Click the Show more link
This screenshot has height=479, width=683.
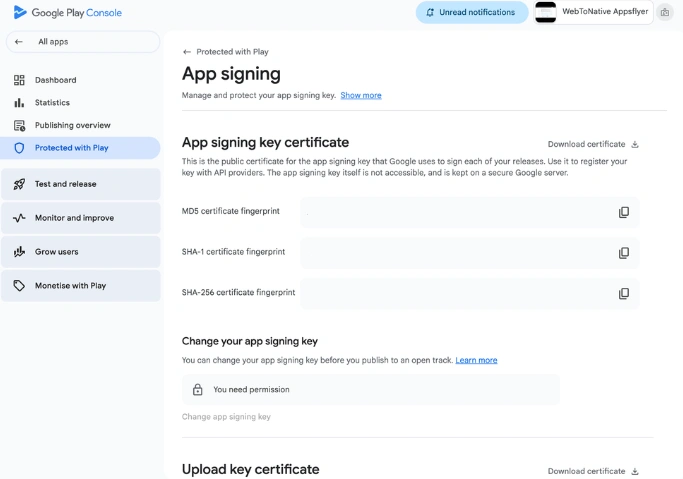pos(361,95)
